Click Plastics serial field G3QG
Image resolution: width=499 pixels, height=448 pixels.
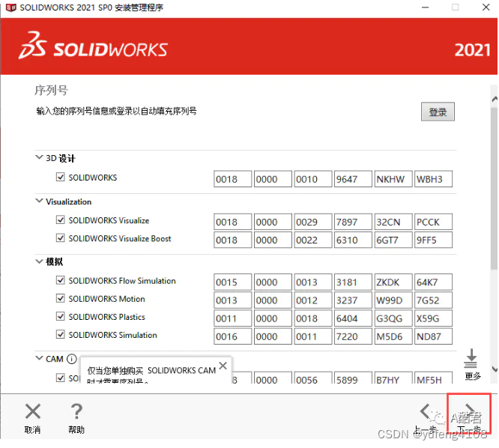click(393, 318)
